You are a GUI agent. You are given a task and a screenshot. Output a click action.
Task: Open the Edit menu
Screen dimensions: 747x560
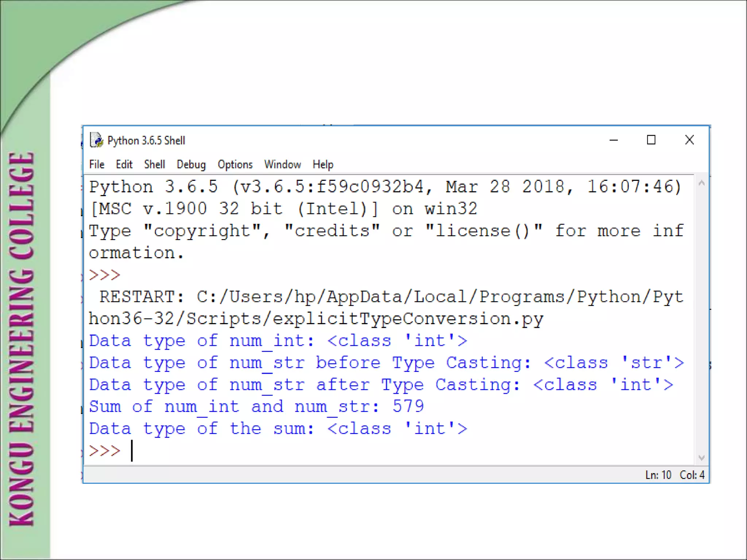(x=124, y=164)
